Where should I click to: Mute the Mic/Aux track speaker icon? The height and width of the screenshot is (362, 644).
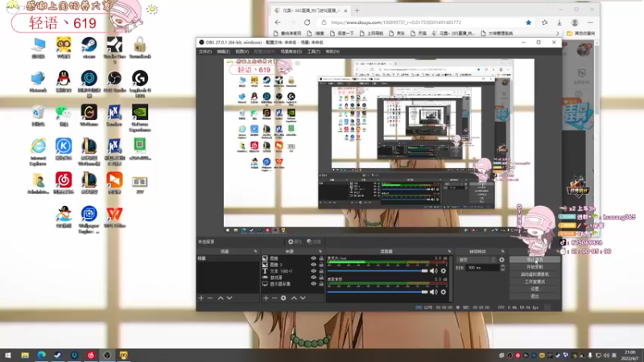click(433, 271)
